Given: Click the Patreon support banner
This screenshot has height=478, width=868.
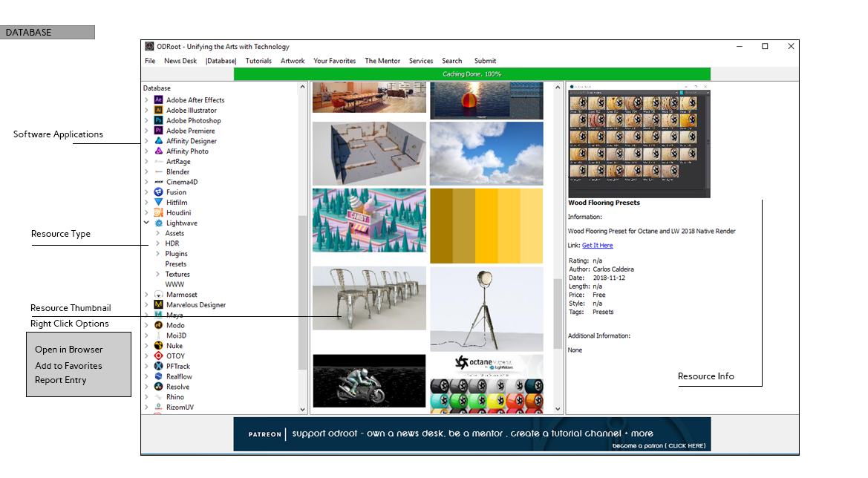Looking at the screenshot, I should [471, 434].
